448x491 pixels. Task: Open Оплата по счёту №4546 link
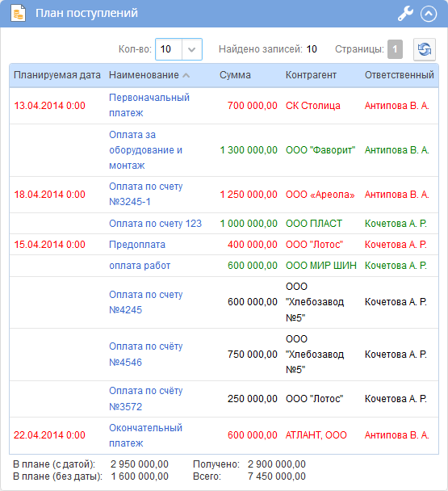tap(145, 355)
